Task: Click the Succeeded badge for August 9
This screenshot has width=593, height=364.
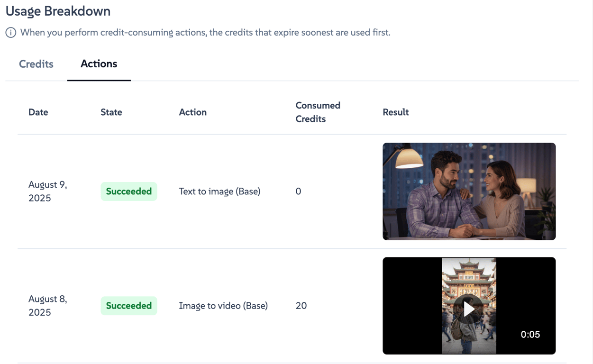Action: pyautogui.click(x=128, y=191)
